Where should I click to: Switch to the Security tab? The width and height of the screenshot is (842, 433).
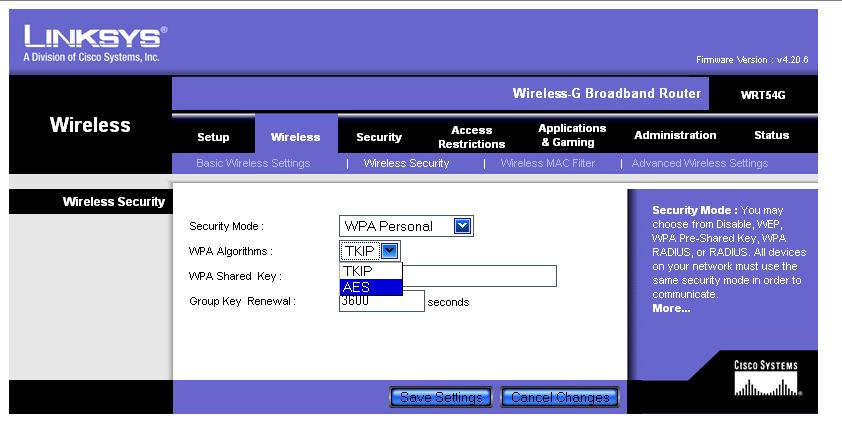pyautogui.click(x=379, y=137)
